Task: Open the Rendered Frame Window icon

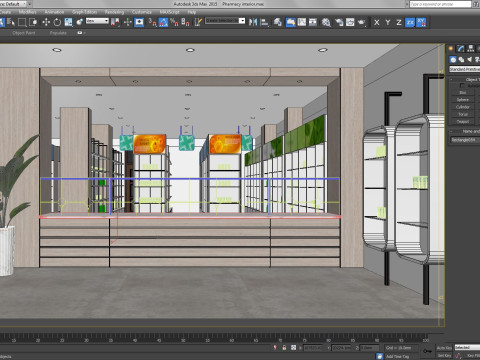Action: point(350,22)
